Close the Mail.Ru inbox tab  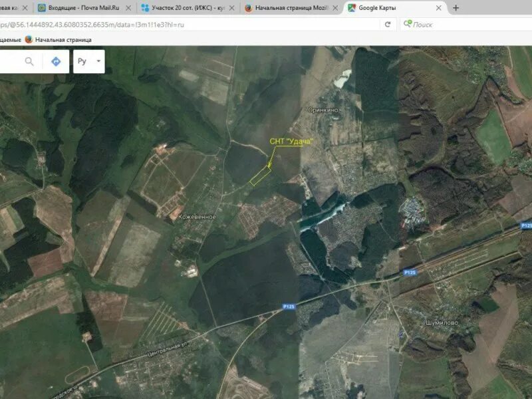(x=128, y=8)
